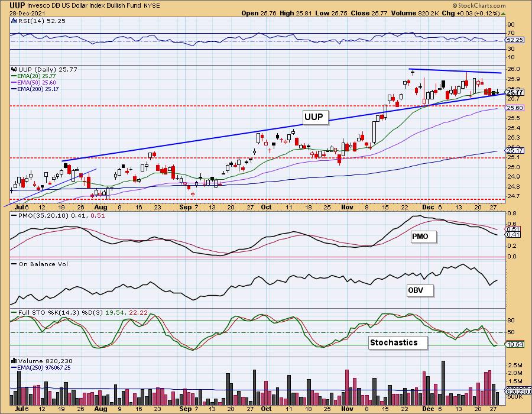Click the 'UUP (Daily) 25.77' legend text

click(x=48, y=69)
